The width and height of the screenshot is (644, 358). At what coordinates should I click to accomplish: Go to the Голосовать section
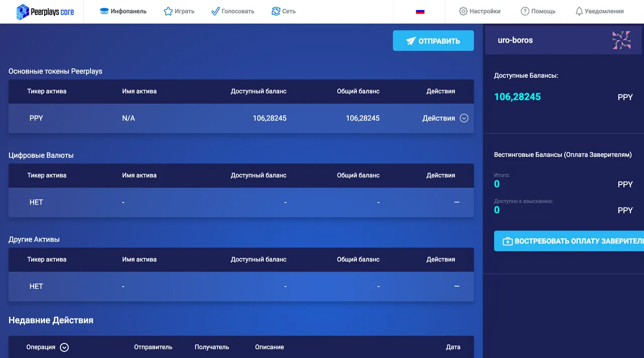232,11
